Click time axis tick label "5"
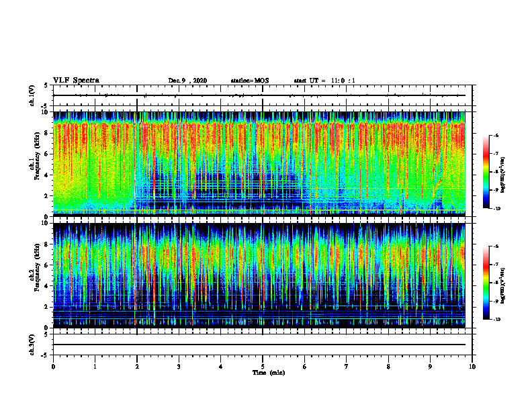Viewport: 532px width, 411px height. (263, 367)
